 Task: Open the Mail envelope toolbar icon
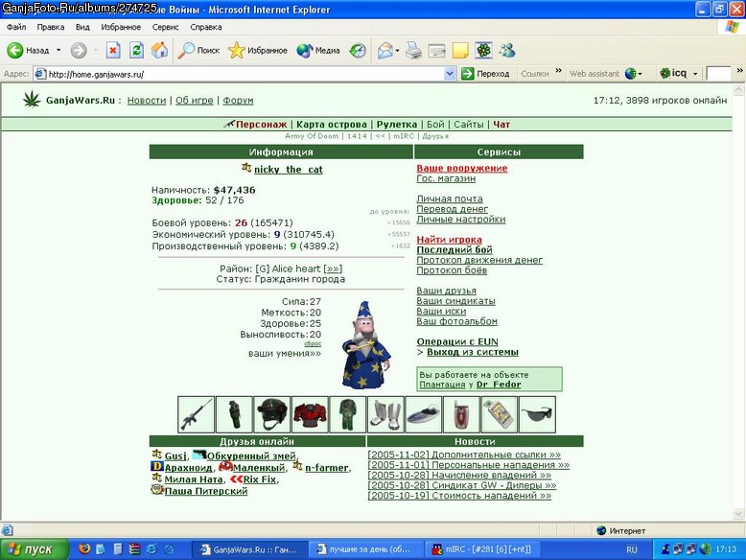(x=385, y=50)
